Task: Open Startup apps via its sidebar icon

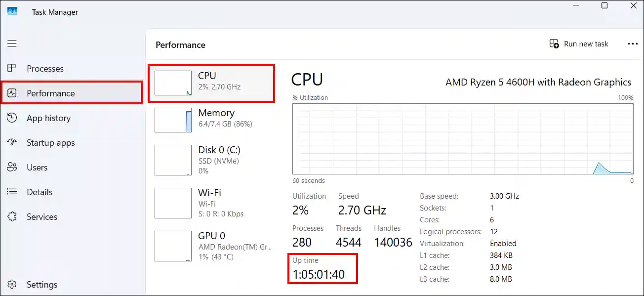Action: (x=12, y=142)
